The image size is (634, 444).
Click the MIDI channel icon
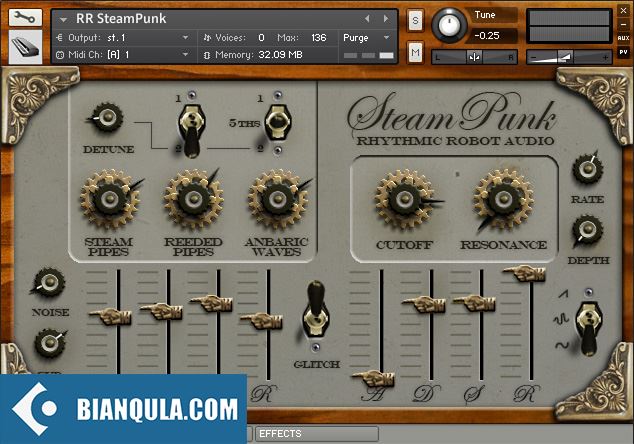coord(60,55)
